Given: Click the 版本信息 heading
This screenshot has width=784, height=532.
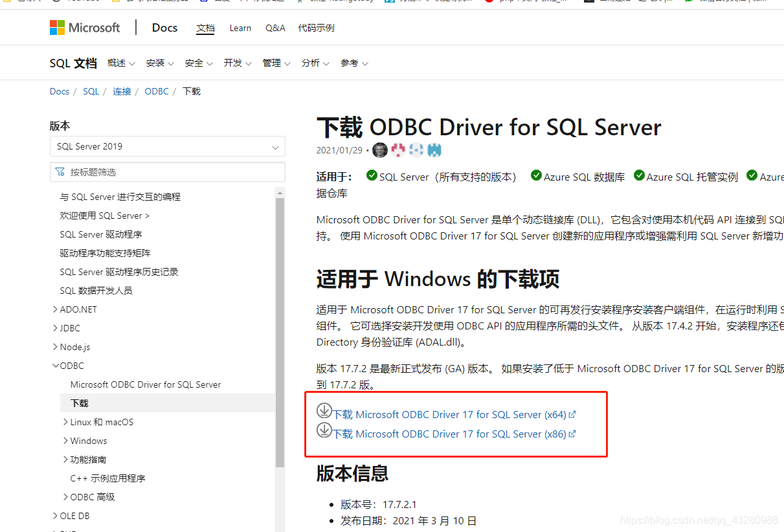Looking at the screenshot, I should [352, 473].
